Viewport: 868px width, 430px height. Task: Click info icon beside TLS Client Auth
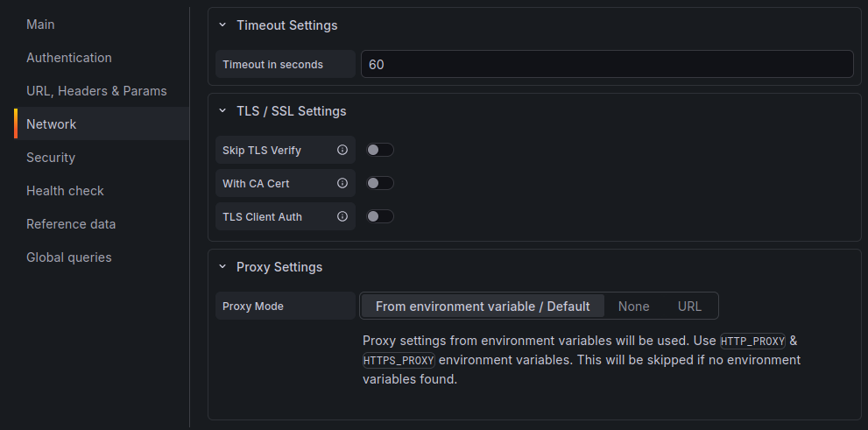coord(342,216)
